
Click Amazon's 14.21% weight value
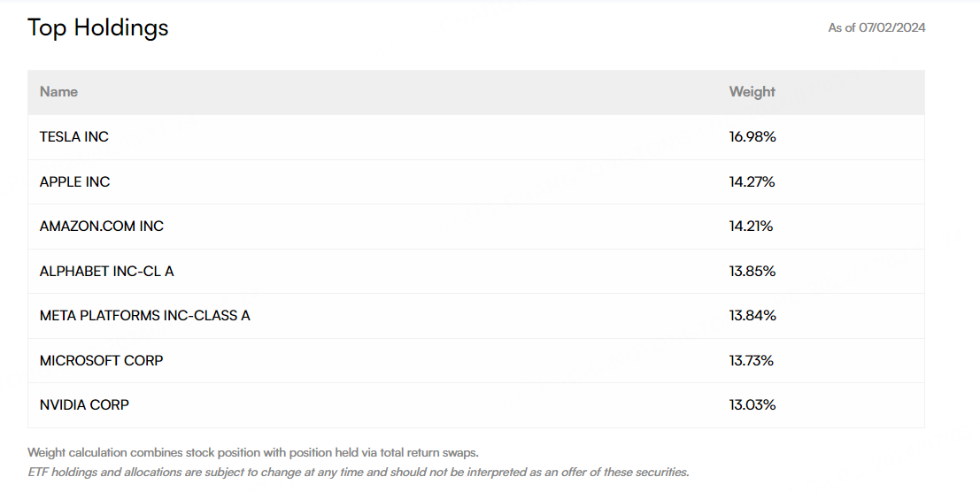pyautogui.click(x=751, y=227)
